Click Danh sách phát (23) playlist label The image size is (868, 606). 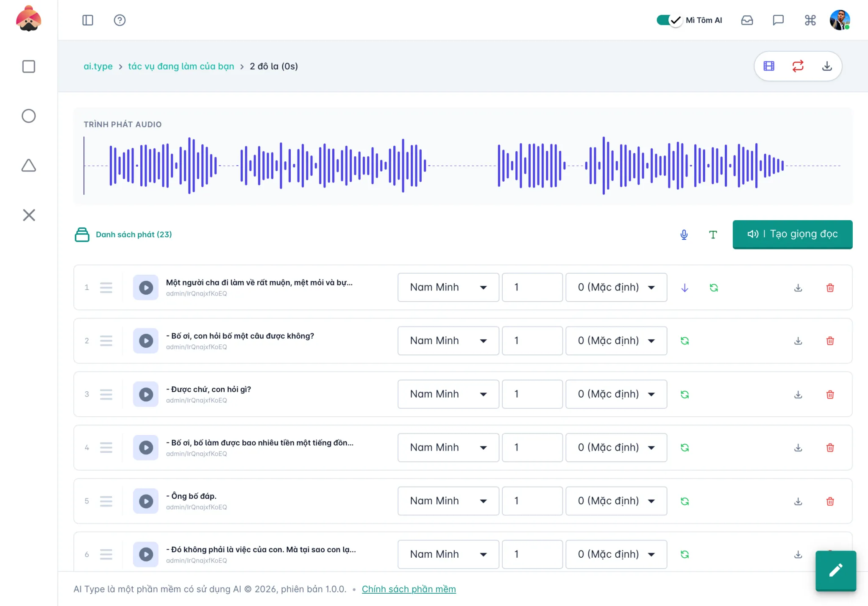(134, 235)
